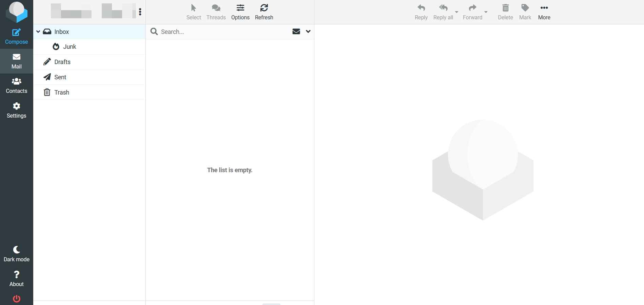The height and width of the screenshot is (305, 644).
Task: Open the Settings gear
Action: click(x=16, y=110)
